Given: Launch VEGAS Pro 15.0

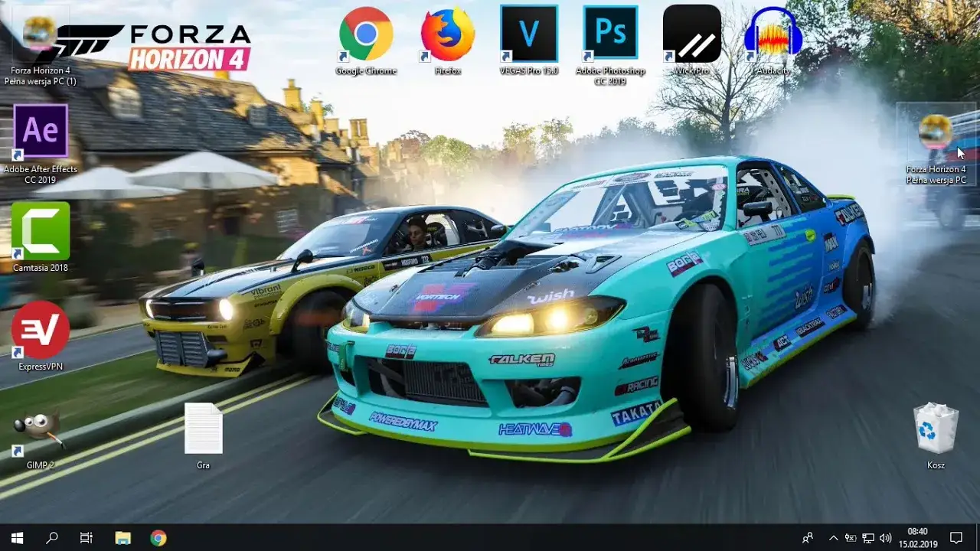Looking at the screenshot, I should [x=529, y=33].
